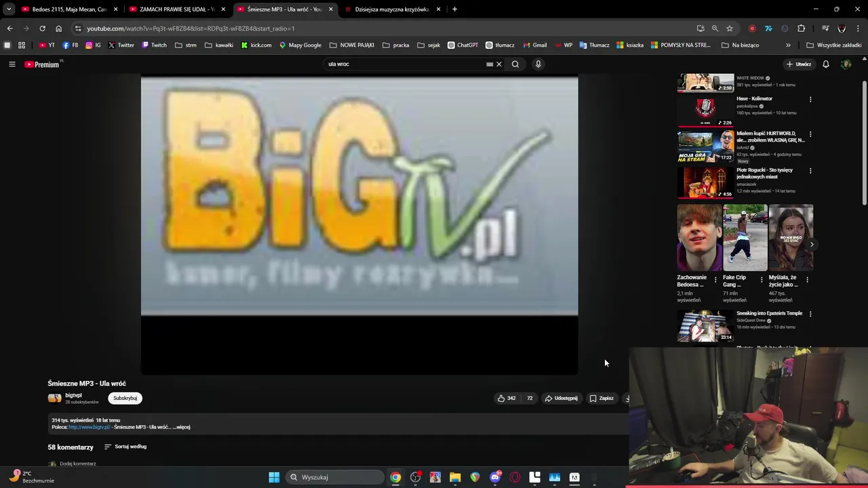The width and height of the screenshot is (868, 488).
Task: Open the Sortuj według comment sorting
Action: 125,447
